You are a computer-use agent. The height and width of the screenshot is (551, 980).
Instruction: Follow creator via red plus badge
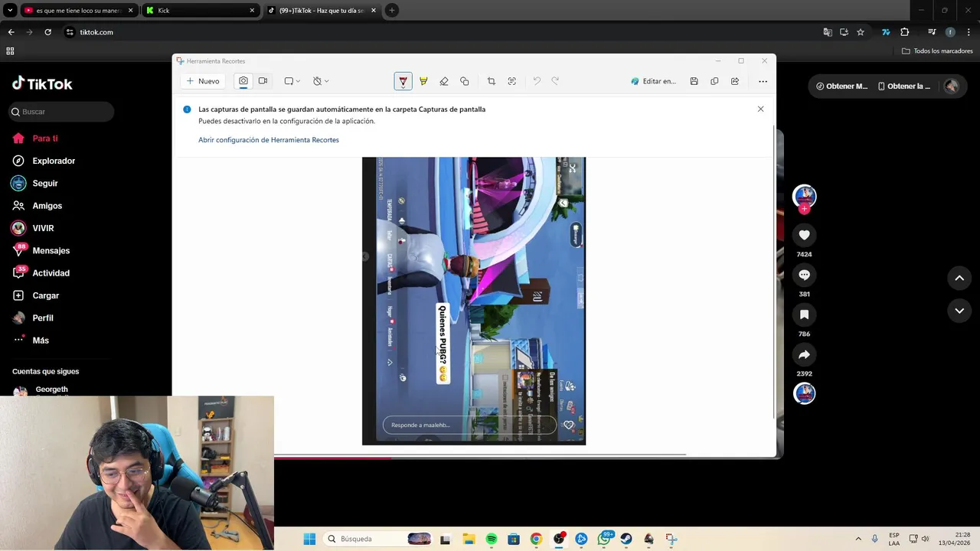click(x=804, y=208)
